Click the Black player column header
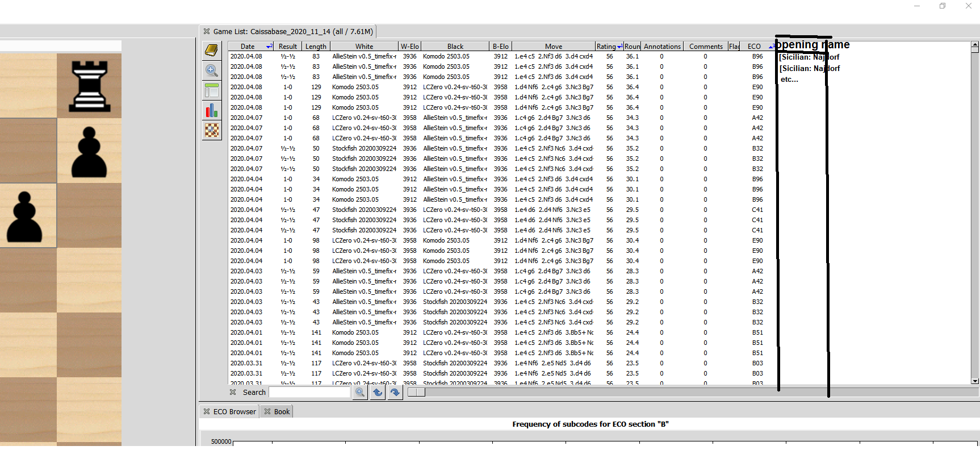The image size is (980, 450). (455, 47)
